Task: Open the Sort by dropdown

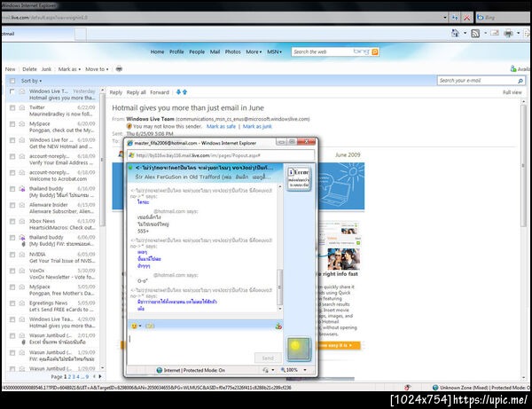Action: tap(31, 81)
